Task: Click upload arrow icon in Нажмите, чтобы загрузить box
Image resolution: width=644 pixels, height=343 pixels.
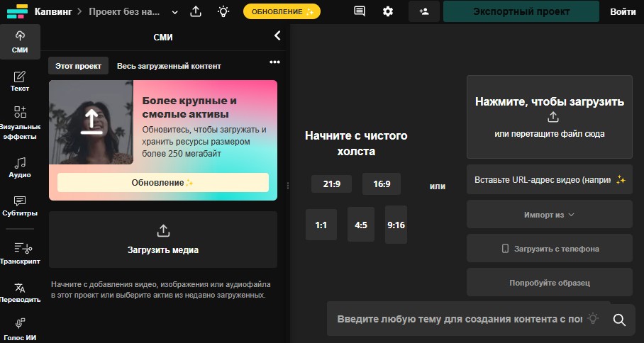Action: 553,117
